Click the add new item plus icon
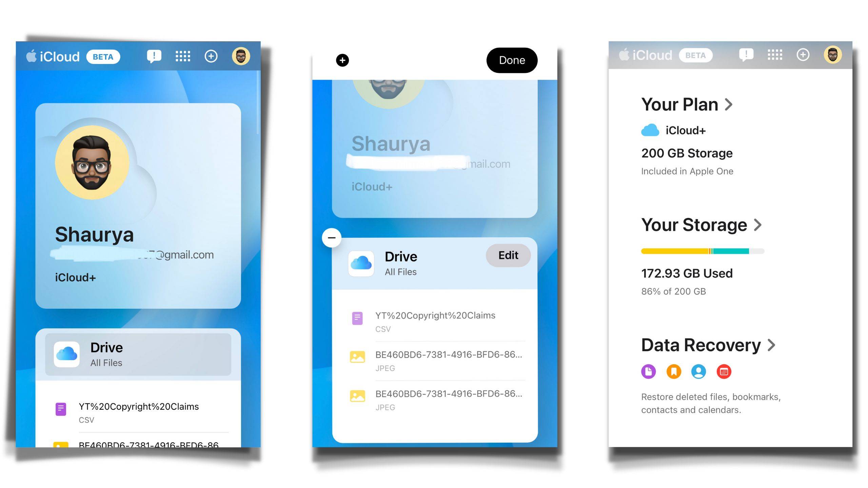Image resolution: width=868 pixels, height=488 pixels. (342, 59)
